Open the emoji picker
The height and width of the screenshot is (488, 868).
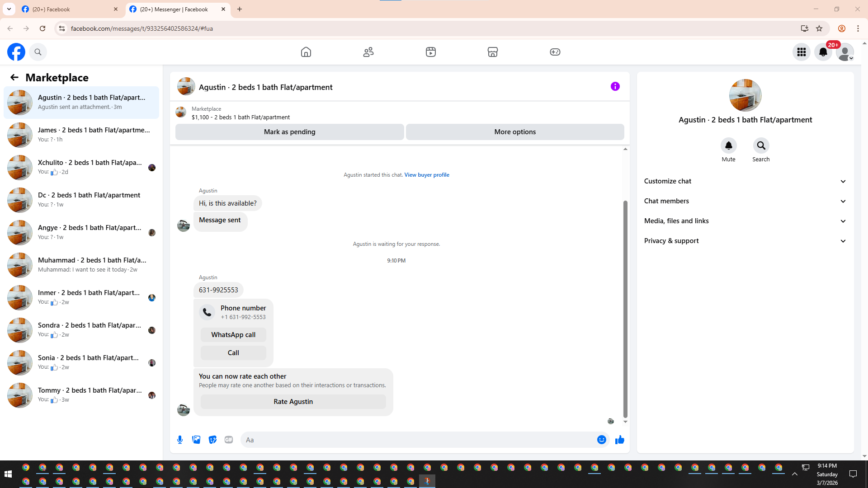(602, 440)
